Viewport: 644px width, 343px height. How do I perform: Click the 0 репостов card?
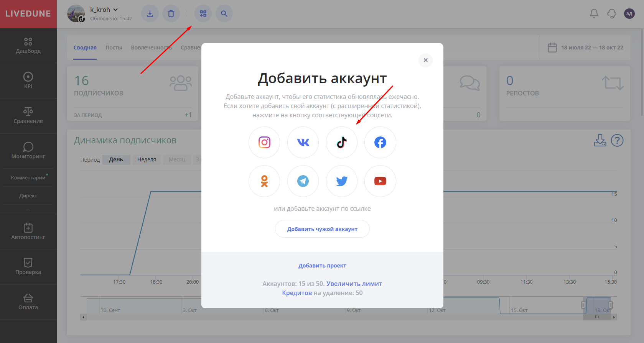pyautogui.click(x=565, y=94)
